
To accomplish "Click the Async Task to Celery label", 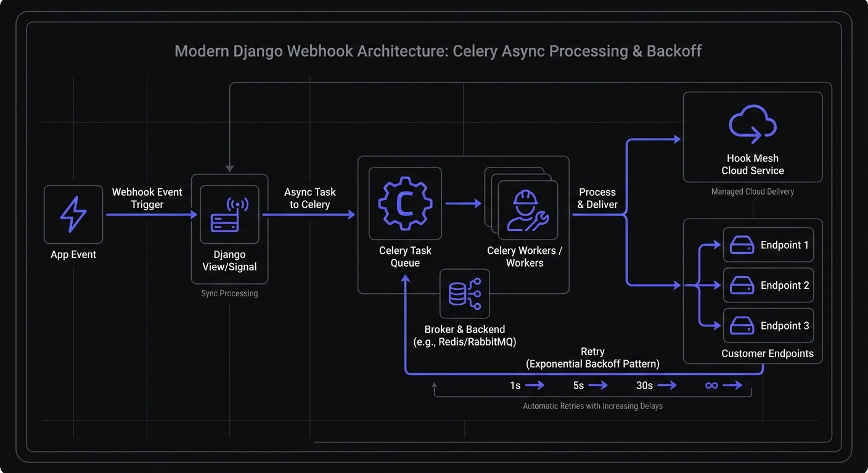I will tap(309, 198).
